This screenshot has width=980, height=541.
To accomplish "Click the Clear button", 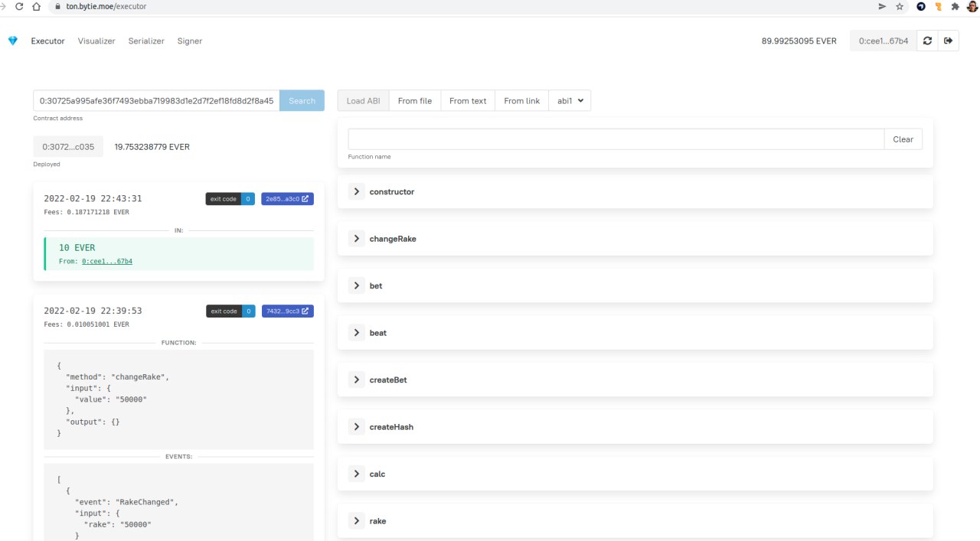I will (903, 139).
